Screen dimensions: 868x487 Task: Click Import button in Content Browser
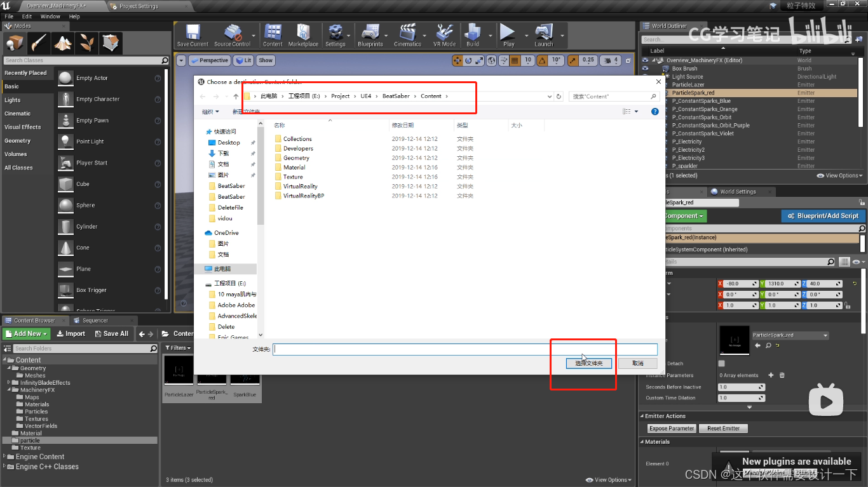click(71, 333)
